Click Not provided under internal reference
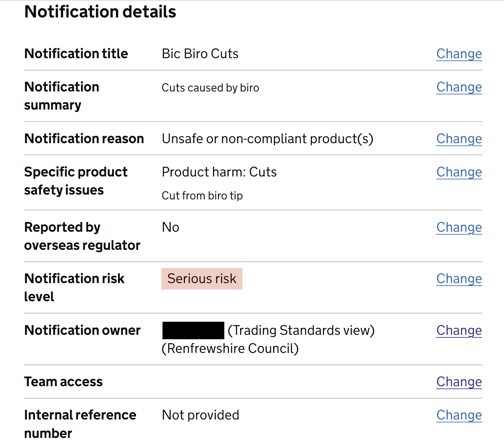This screenshot has width=504, height=446. point(200,415)
